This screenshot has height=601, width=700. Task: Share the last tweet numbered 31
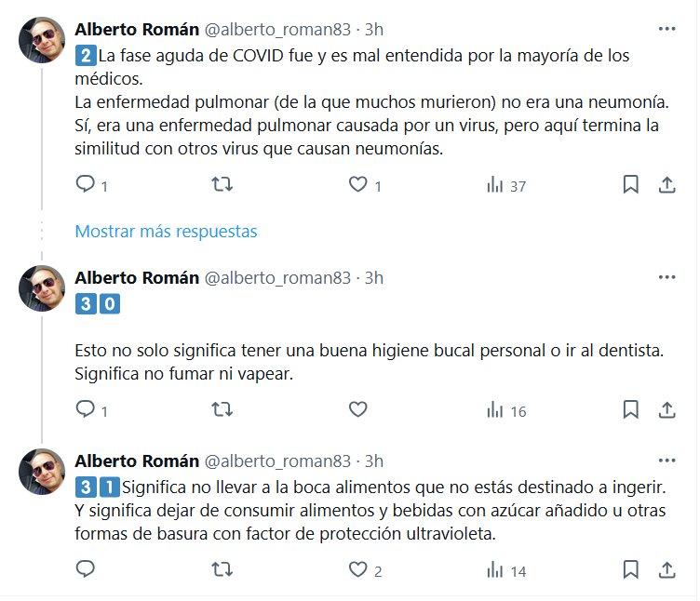(x=666, y=569)
